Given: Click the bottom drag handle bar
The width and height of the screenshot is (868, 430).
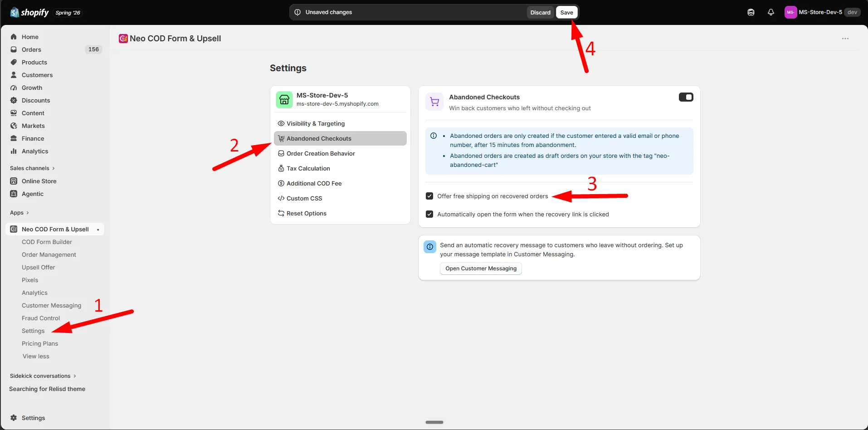Looking at the screenshot, I should click(x=434, y=422).
